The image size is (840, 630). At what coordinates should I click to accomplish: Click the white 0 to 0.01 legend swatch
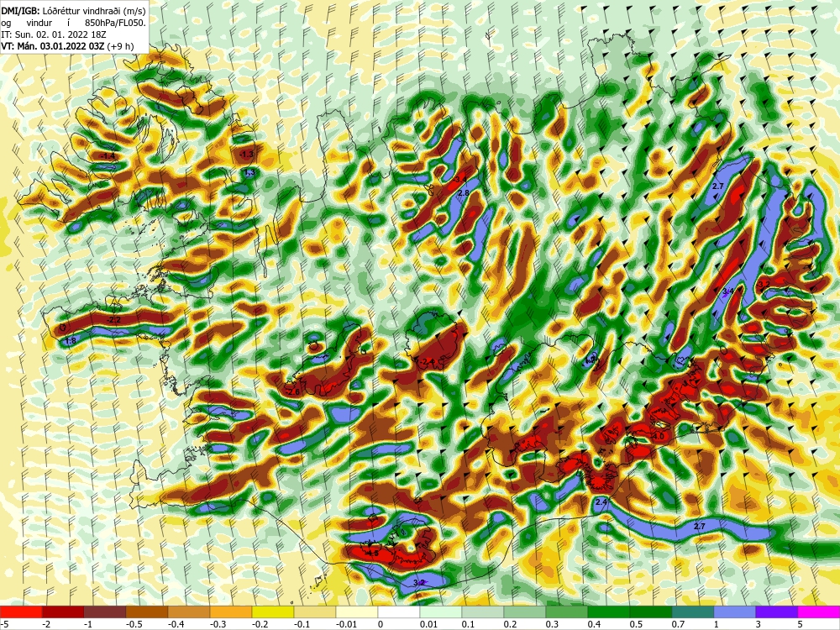pos(399,612)
